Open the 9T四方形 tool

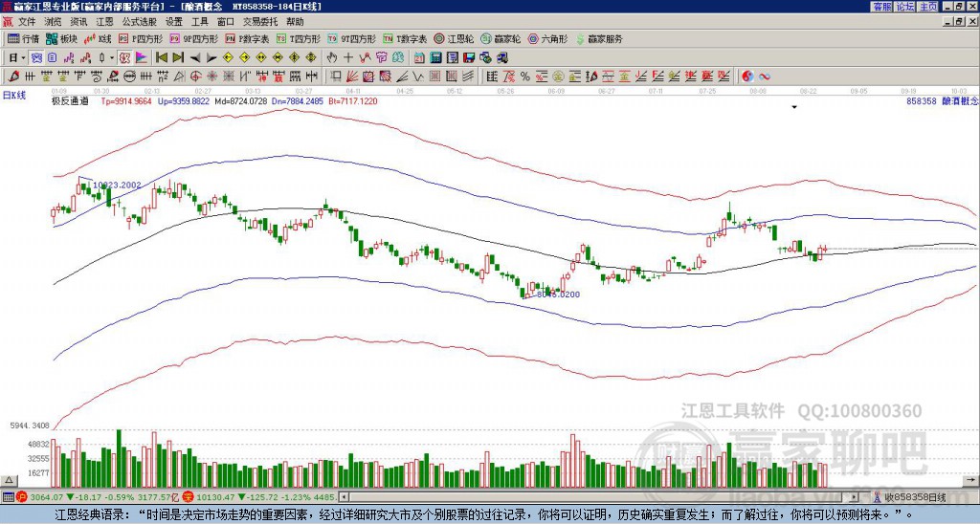click(351, 38)
